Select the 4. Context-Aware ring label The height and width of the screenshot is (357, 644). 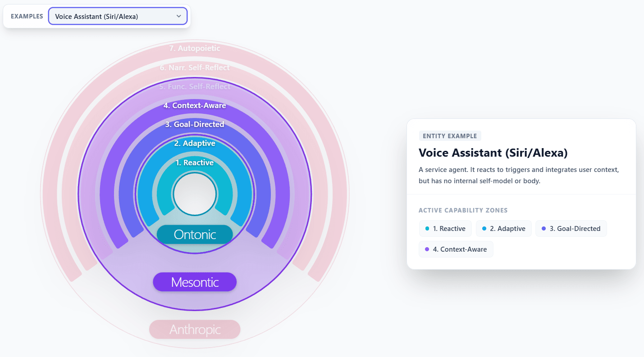(195, 106)
